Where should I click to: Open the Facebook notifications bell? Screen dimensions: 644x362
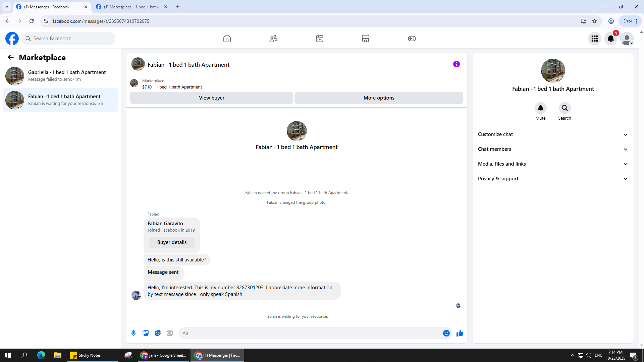[x=610, y=39]
